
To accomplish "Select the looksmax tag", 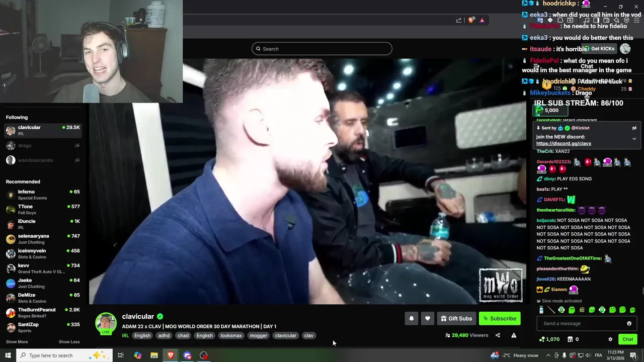I will pos(231,335).
